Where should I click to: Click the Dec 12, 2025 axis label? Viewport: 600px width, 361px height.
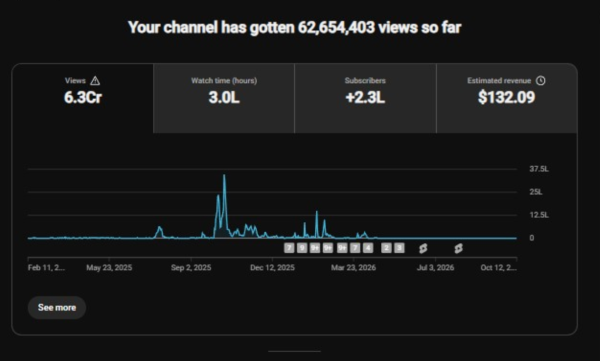272,268
